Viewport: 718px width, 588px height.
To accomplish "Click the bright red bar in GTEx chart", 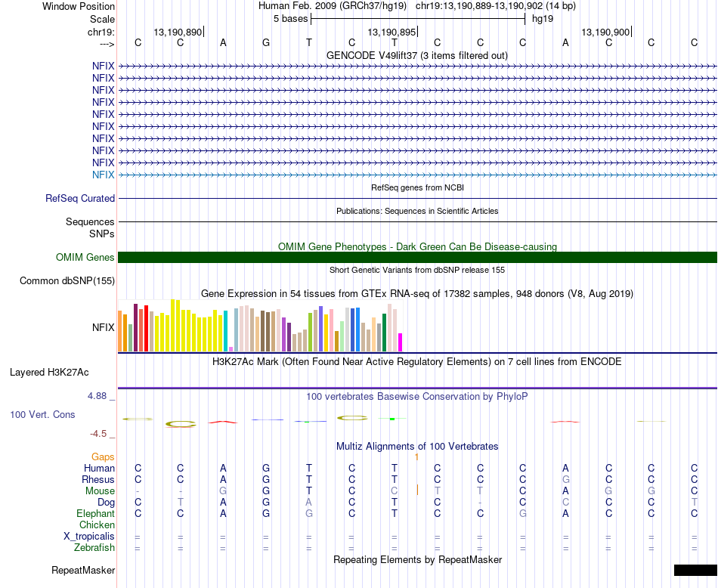I will click(x=146, y=328).
